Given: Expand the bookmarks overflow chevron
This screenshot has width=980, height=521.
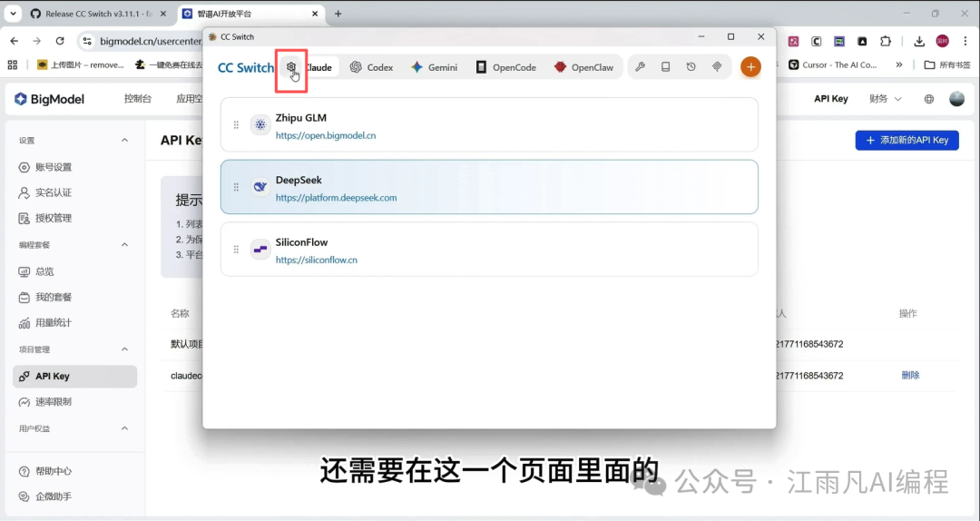Looking at the screenshot, I should [898, 64].
